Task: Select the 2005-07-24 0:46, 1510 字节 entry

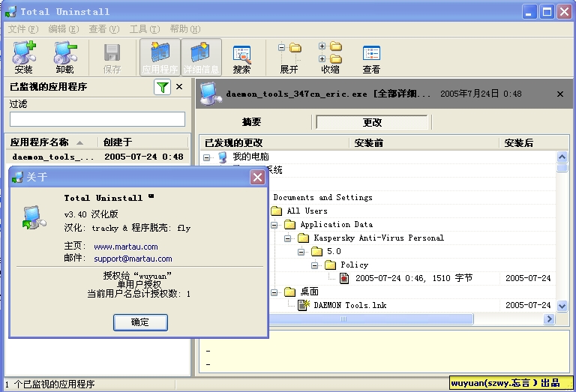Action: (x=414, y=279)
